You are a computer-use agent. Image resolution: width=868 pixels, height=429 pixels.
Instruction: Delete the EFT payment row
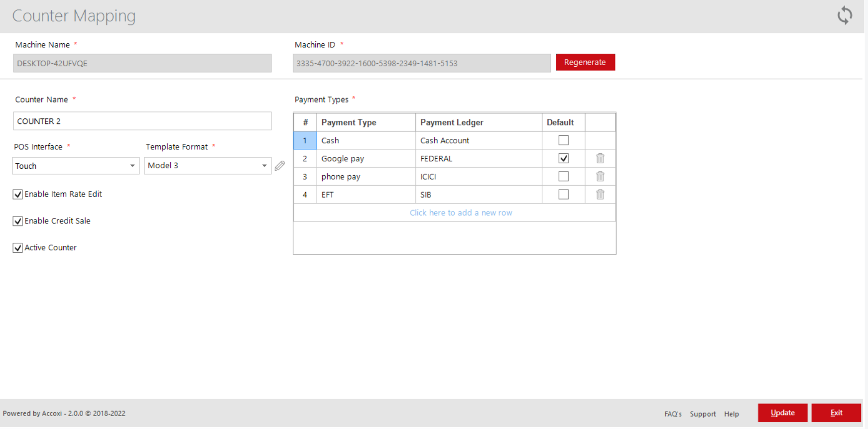(600, 195)
